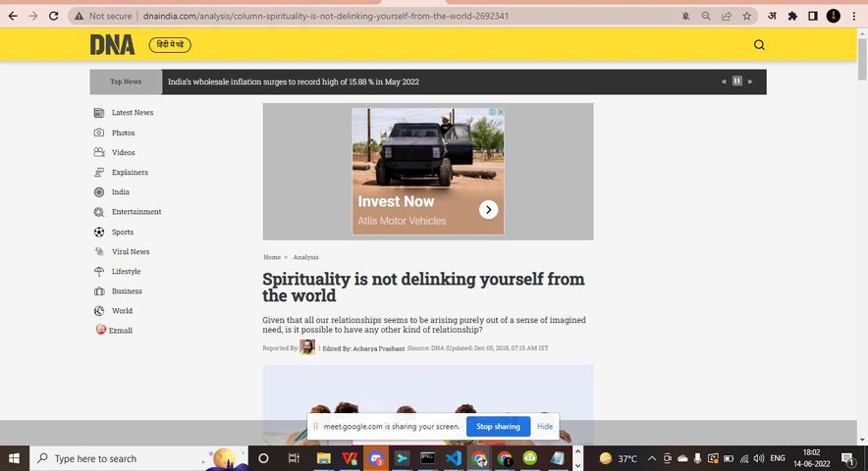Show hidden system tray icons
Viewport: 868px width, 471px height.
[654, 458]
